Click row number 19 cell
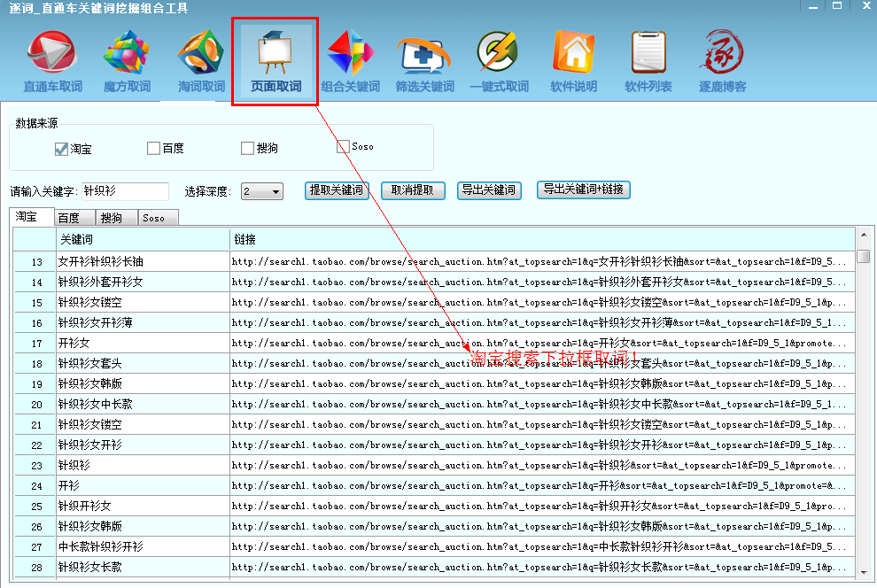Viewport: 877px width, 588px height. point(35,384)
